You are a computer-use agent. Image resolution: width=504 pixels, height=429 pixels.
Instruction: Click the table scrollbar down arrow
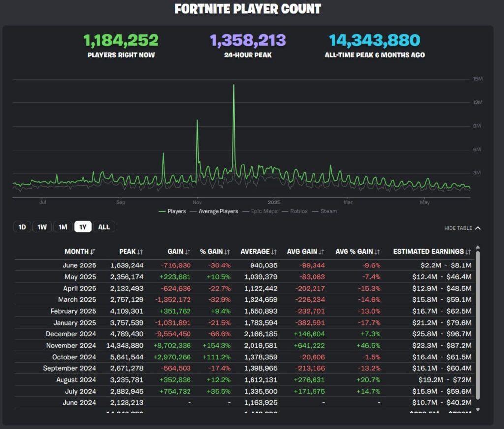coord(478,410)
